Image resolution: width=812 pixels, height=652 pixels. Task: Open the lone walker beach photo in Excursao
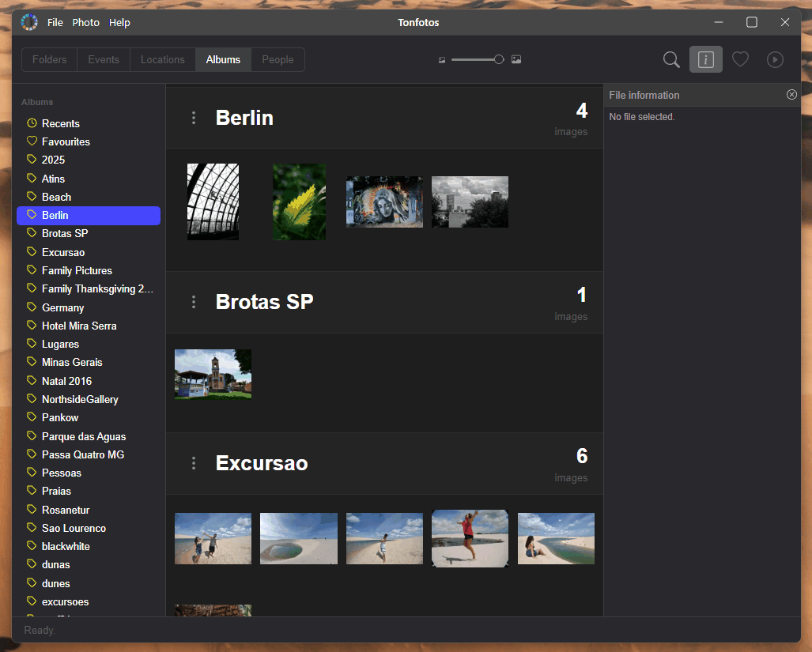(x=384, y=538)
